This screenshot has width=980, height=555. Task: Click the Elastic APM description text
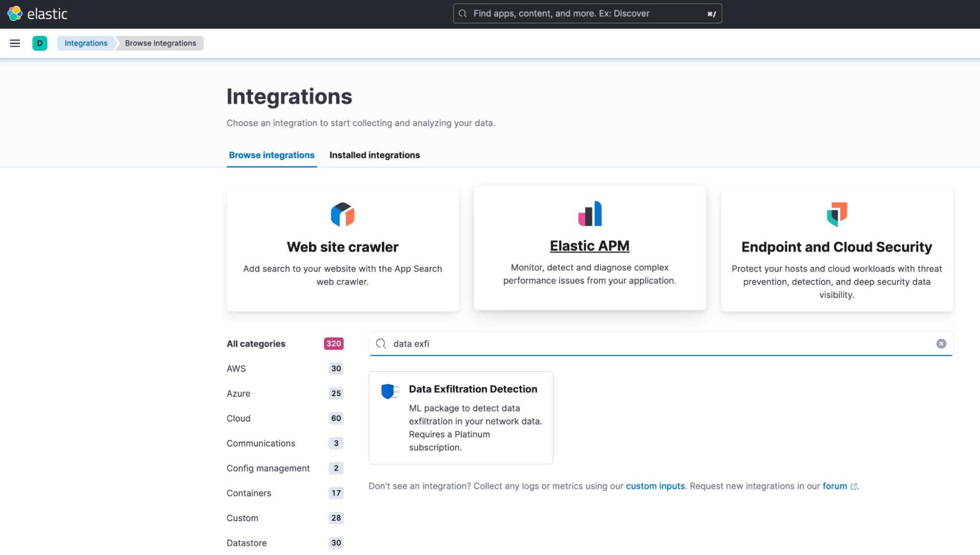(589, 274)
